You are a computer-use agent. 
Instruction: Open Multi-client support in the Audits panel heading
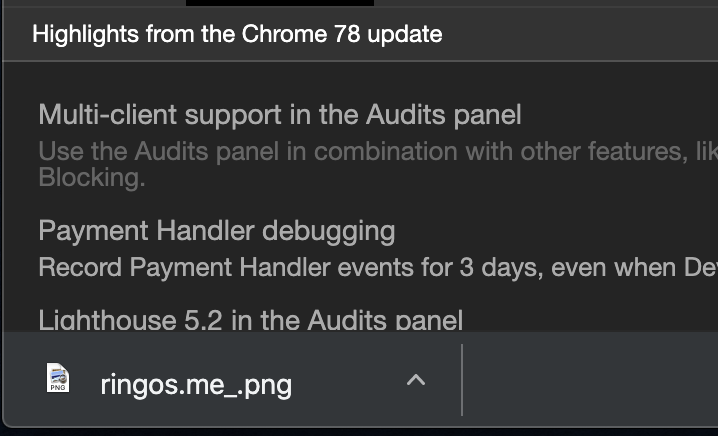[x=280, y=114]
